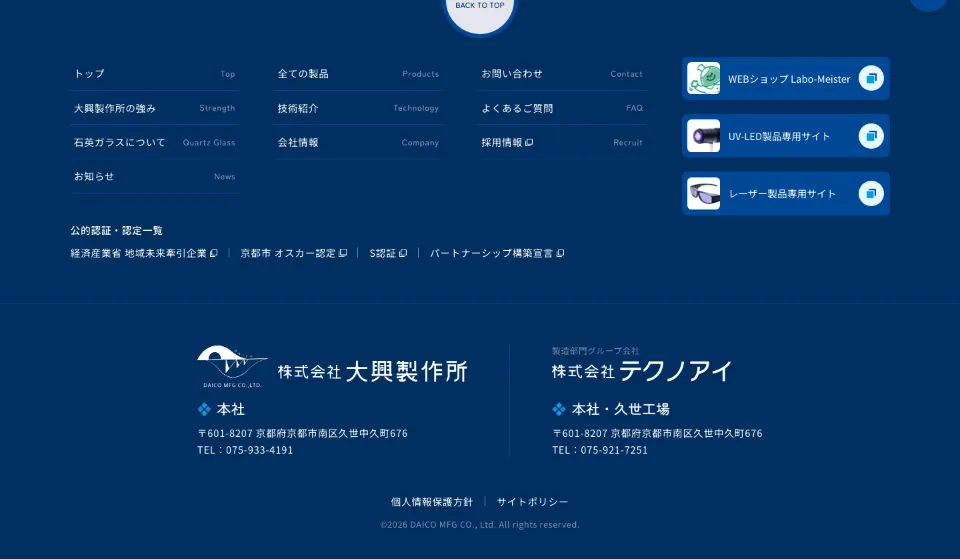Open レーザー製品専用サイト banner
Image resolution: width=960 pixels, height=559 pixels.
786,193
